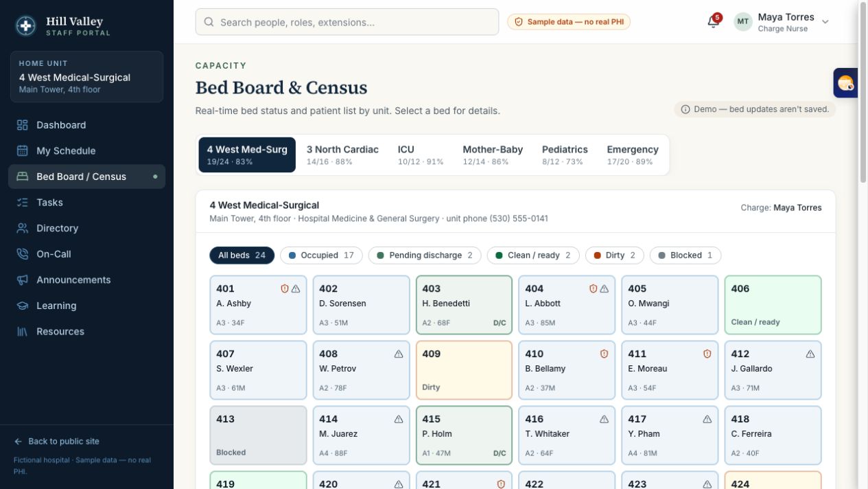
Task: Open notifications bell with 5 badge
Action: tap(714, 21)
